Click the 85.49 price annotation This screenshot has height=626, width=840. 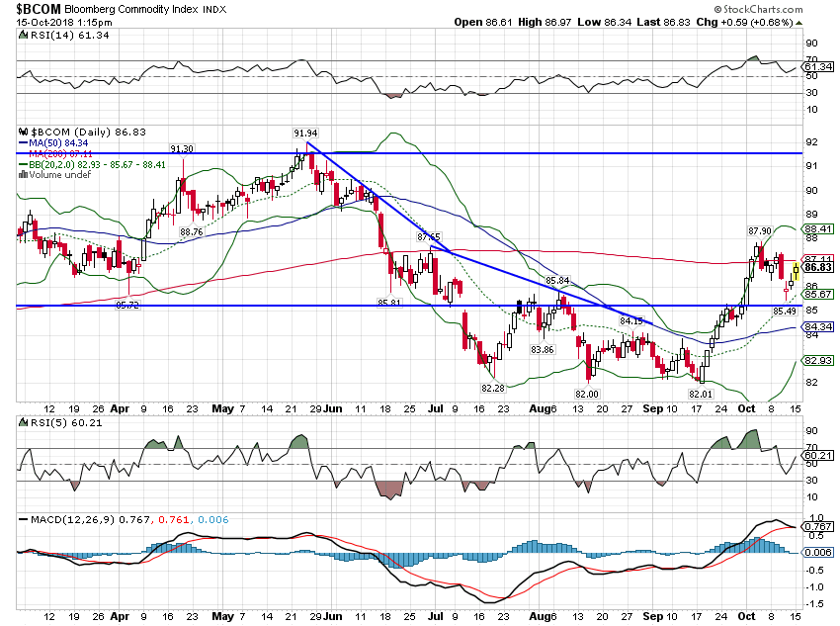tap(785, 311)
